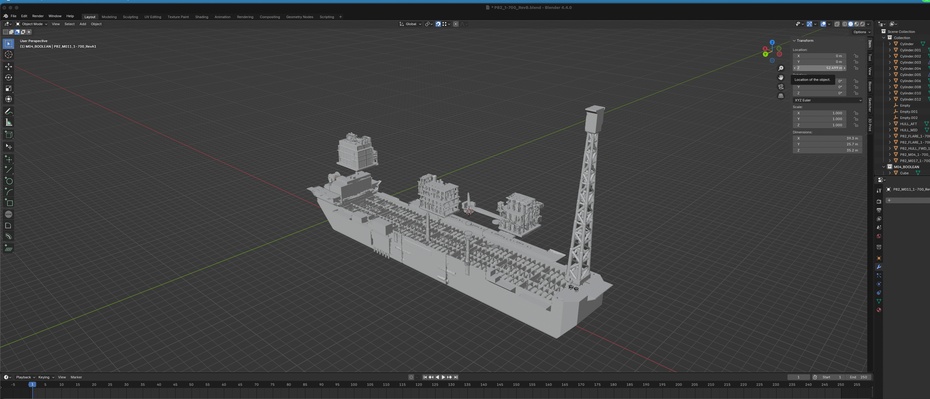This screenshot has width=930, height=399.
Task: Open the Tool sidebar tab
Action: [x=870, y=58]
